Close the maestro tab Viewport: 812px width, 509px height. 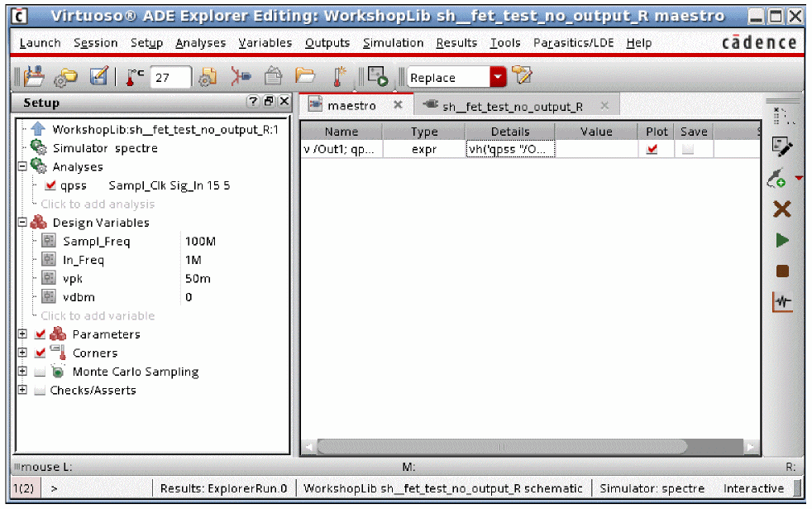(x=398, y=105)
